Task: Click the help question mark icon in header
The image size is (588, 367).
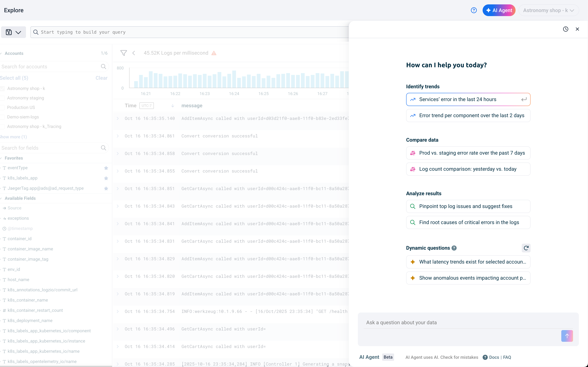Action: click(473, 10)
